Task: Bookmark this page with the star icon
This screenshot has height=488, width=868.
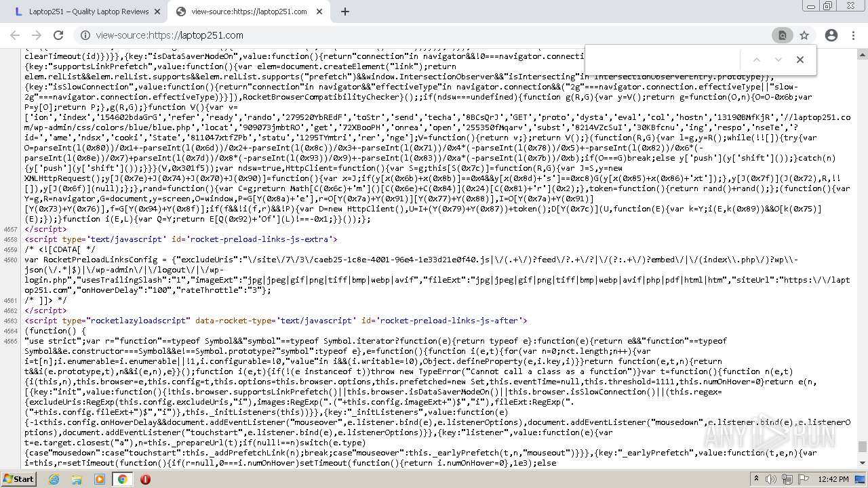Action: pos(804,35)
